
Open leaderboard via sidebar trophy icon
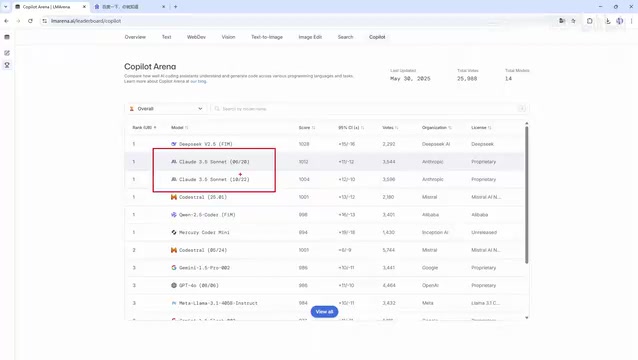[x=7, y=65]
